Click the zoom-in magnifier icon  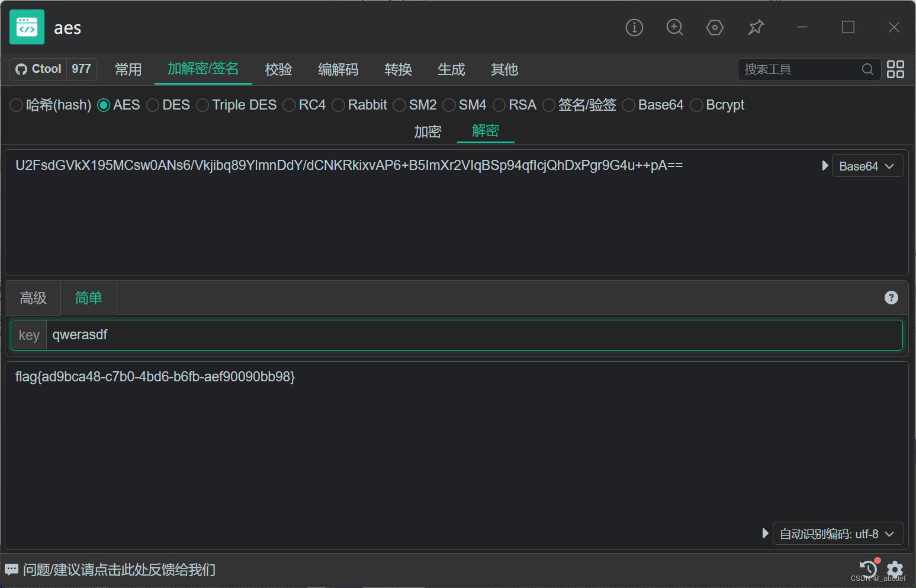(674, 27)
